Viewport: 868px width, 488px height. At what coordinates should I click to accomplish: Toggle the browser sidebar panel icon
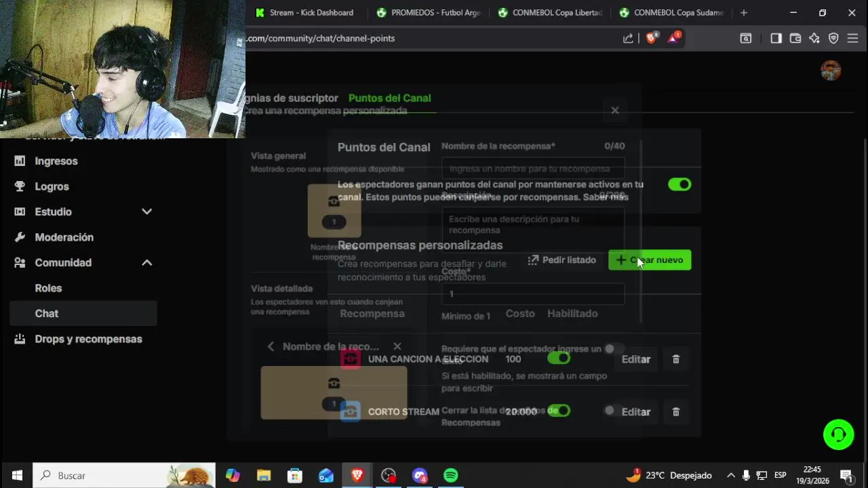point(776,39)
